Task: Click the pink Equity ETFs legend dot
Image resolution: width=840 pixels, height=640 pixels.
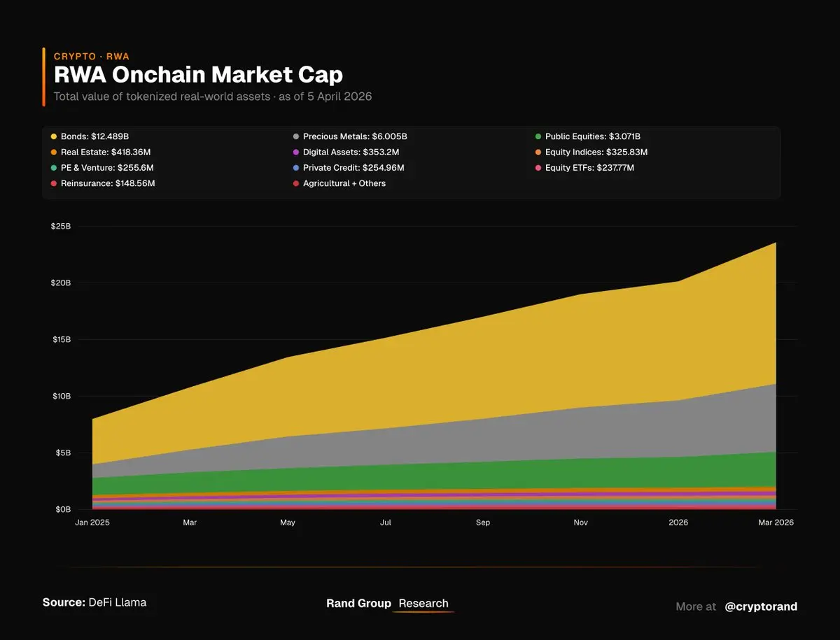Action: (538, 168)
